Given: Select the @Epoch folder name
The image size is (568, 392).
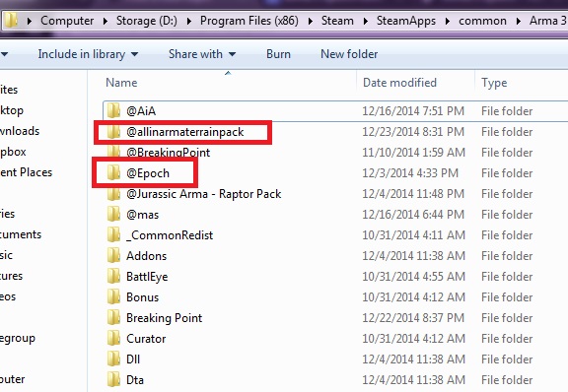Looking at the screenshot, I should pos(148,173).
